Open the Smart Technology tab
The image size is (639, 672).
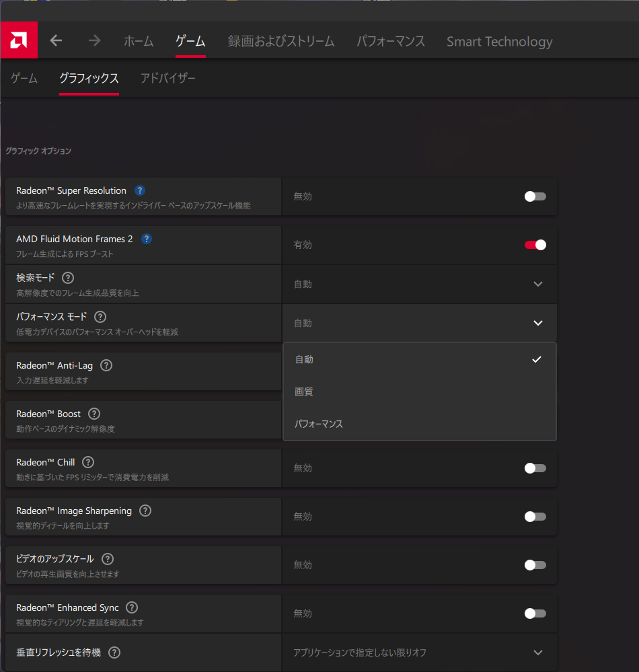click(499, 42)
